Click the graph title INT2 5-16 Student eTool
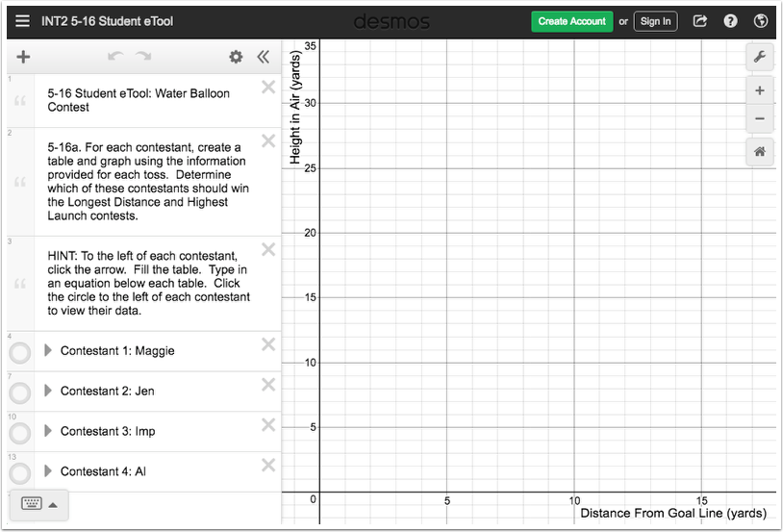The height and width of the screenshot is (532, 783). point(107,21)
